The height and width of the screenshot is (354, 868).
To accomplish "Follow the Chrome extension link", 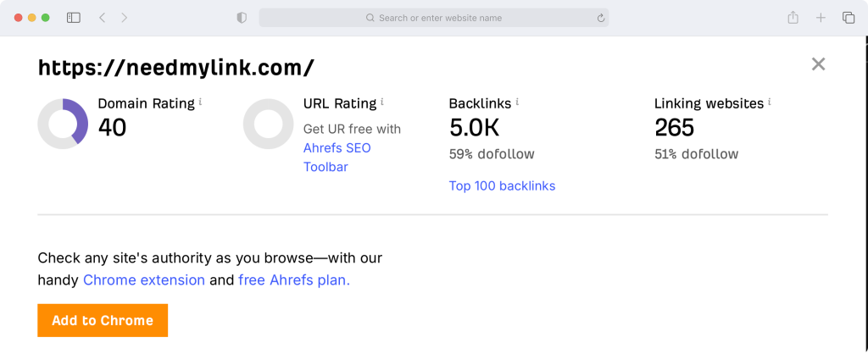I will point(144,280).
